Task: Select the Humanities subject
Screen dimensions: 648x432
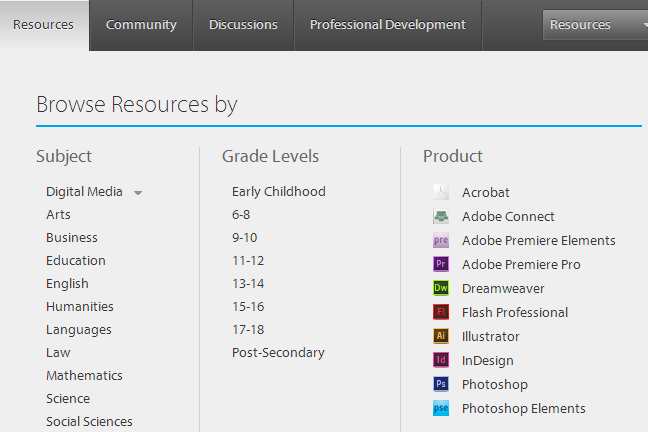Action: pos(80,306)
